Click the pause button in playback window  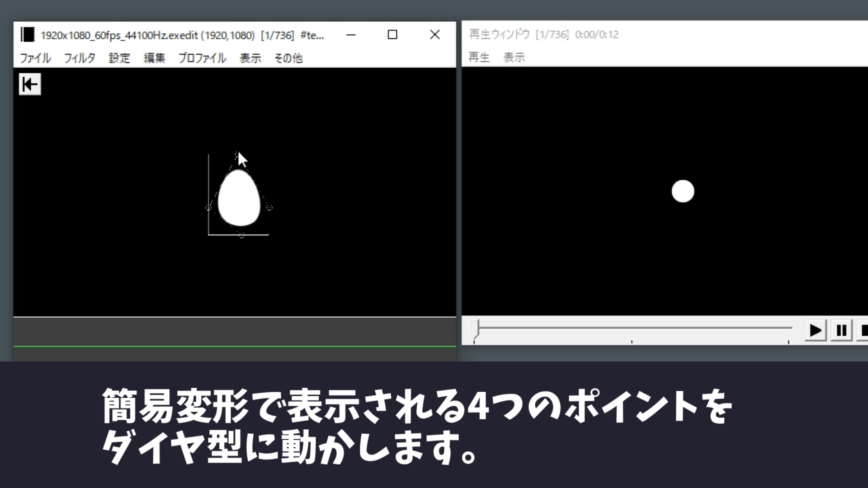tap(840, 329)
